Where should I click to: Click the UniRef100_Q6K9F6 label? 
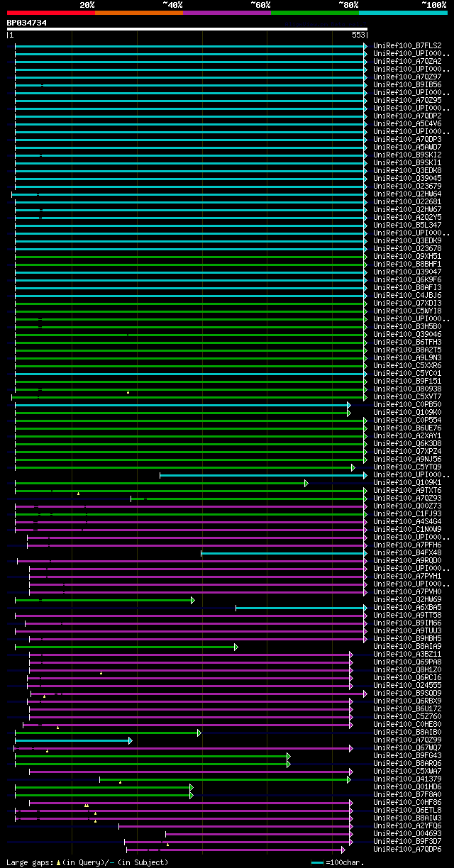[x=408, y=280]
